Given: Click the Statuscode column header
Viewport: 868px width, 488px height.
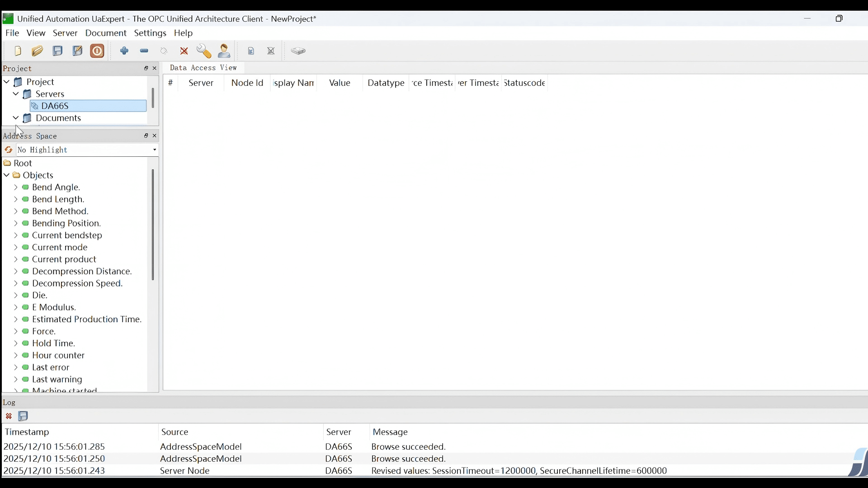Looking at the screenshot, I should pos(525,83).
